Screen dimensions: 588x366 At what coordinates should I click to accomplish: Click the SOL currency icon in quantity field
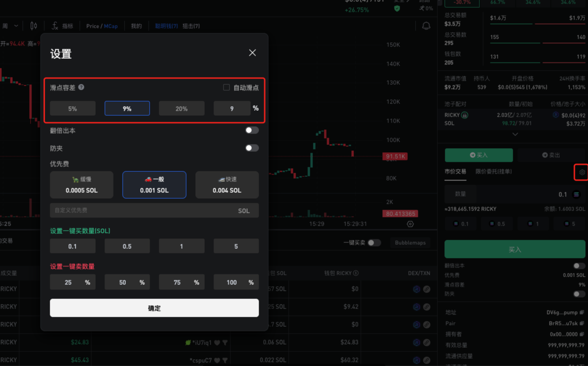point(576,195)
